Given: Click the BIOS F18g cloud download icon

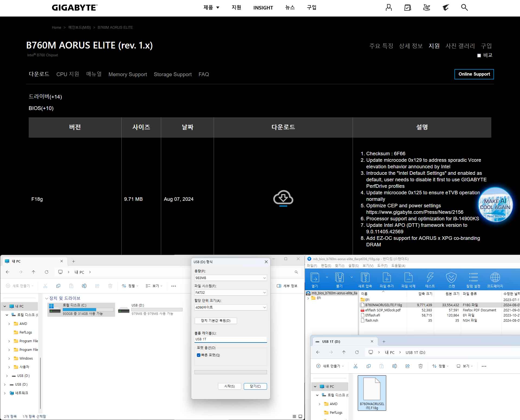Looking at the screenshot, I should coord(283,198).
